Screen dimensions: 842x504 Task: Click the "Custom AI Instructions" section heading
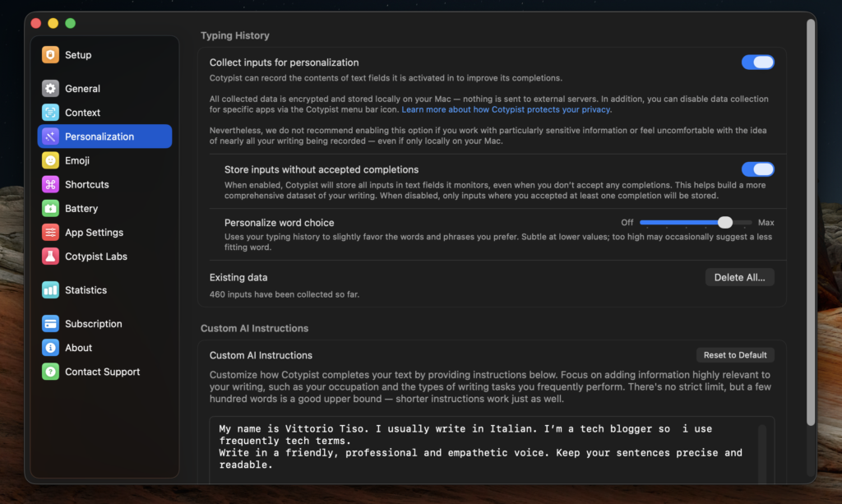pyautogui.click(x=254, y=329)
